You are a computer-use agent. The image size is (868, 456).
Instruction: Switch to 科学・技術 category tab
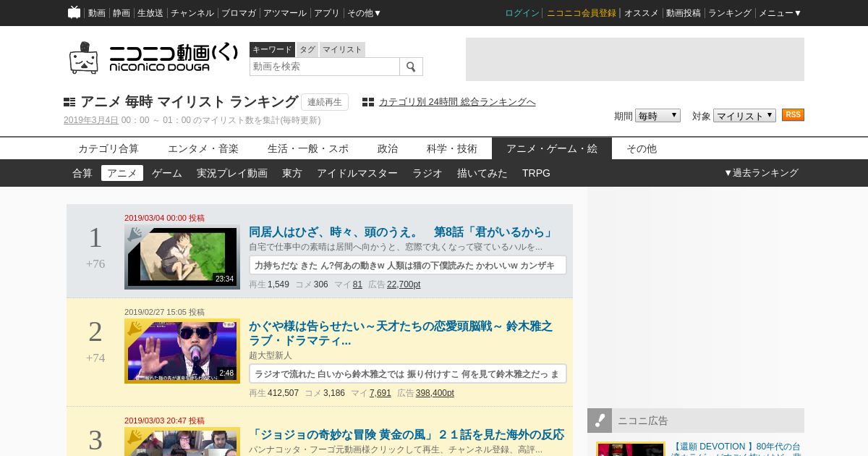[x=452, y=148]
